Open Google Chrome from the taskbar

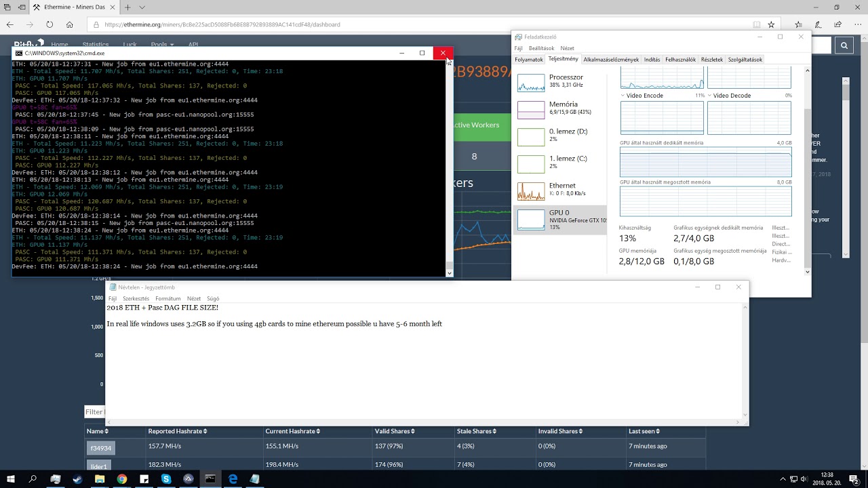(x=122, y=479)
